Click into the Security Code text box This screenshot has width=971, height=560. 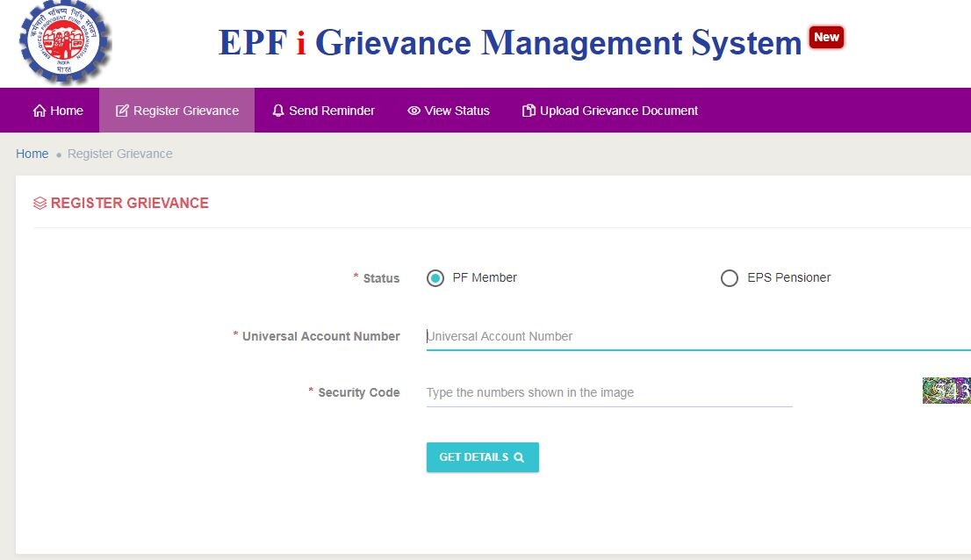(x=608, y=392)
